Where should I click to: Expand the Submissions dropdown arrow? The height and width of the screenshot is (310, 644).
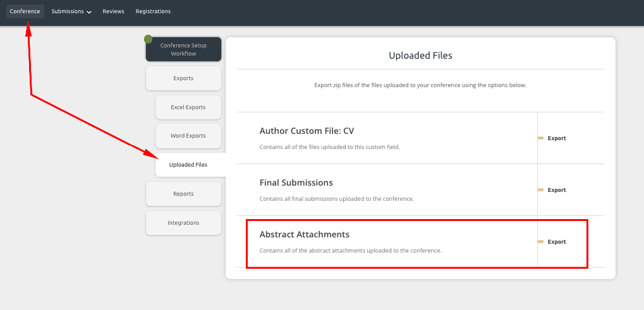click(89, 12)
